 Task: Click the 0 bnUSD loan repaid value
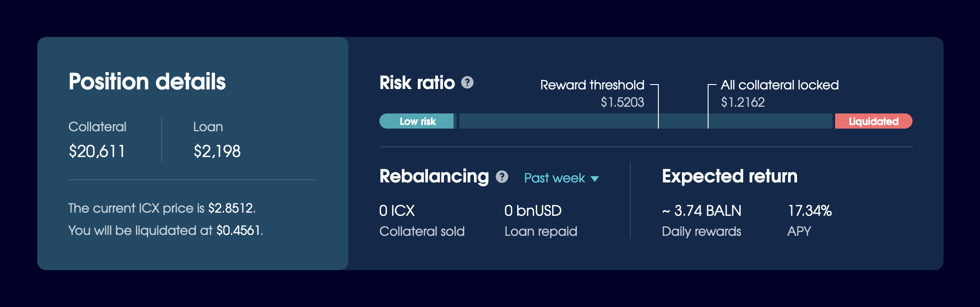click(533, 210)
